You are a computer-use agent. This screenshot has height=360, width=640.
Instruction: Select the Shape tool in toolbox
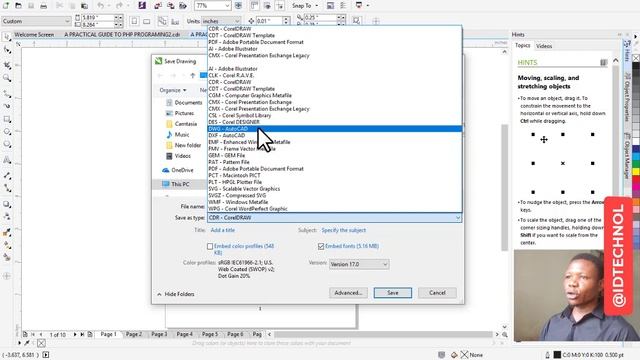click(x=7, y=50)
